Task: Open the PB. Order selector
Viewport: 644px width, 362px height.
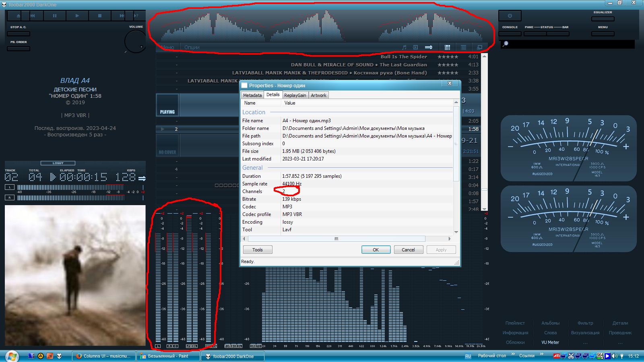Action: pos(19,49)
